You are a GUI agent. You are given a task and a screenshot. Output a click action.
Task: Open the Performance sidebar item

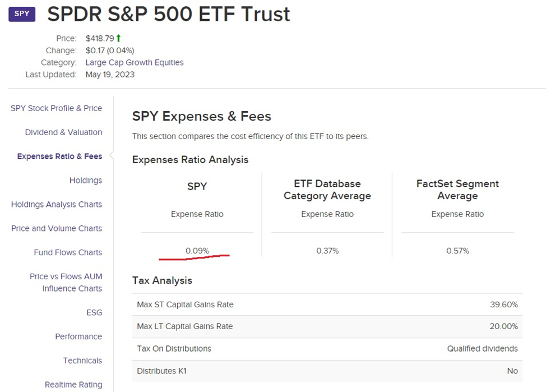click(x=78, y=336)
